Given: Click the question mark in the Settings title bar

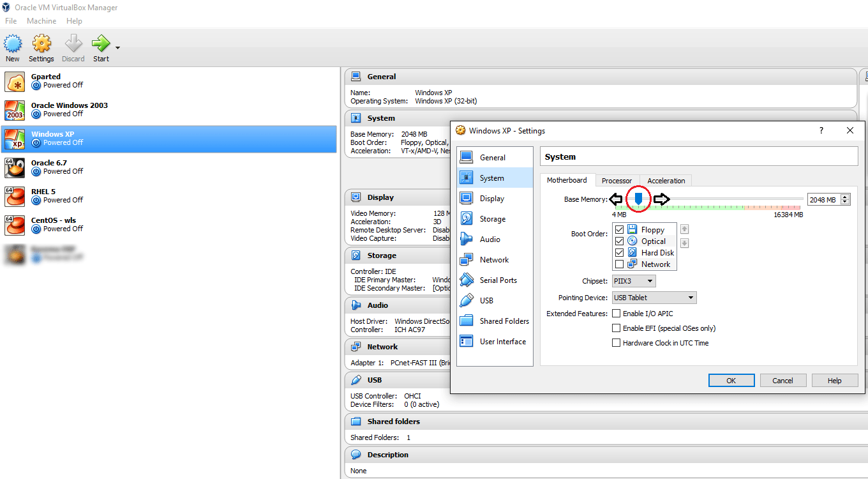Looking at the screenshot, I should [821, 130].
